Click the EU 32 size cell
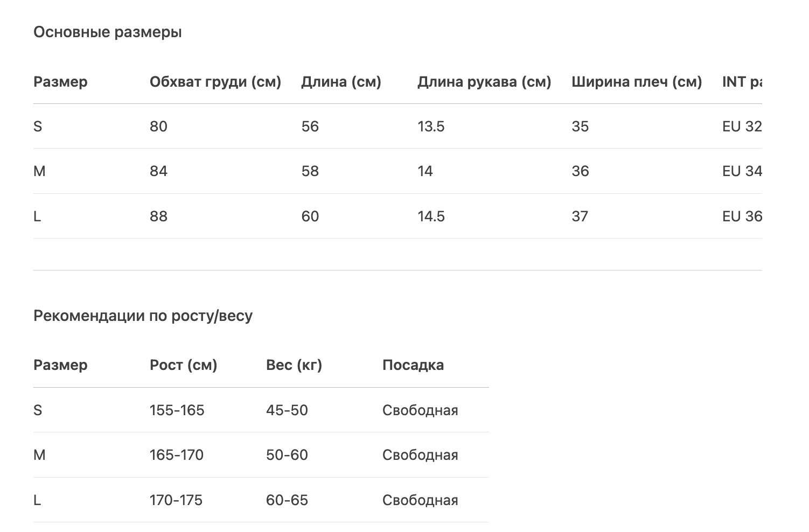 point(742,127)
